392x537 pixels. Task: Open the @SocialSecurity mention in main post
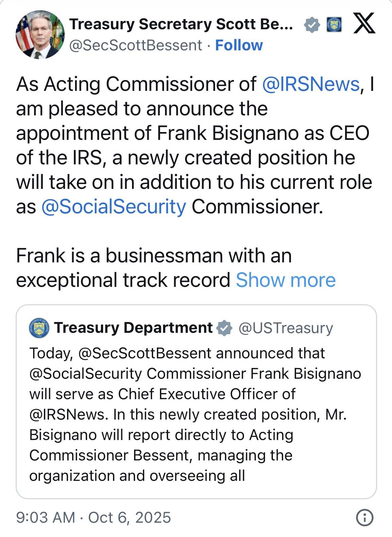click(114, 207)
